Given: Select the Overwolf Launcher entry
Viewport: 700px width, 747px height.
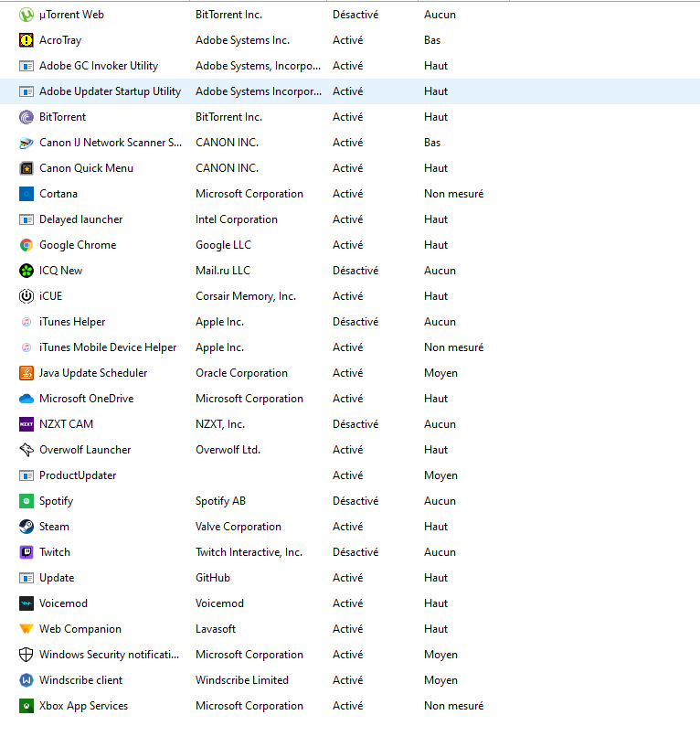Looking at the screenshot, I should click(x=85, y=450).
